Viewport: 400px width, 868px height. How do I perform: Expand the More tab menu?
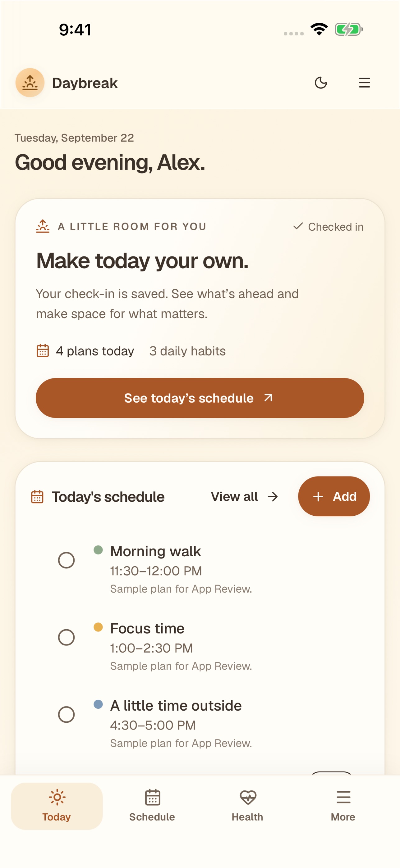coord(343,806)
